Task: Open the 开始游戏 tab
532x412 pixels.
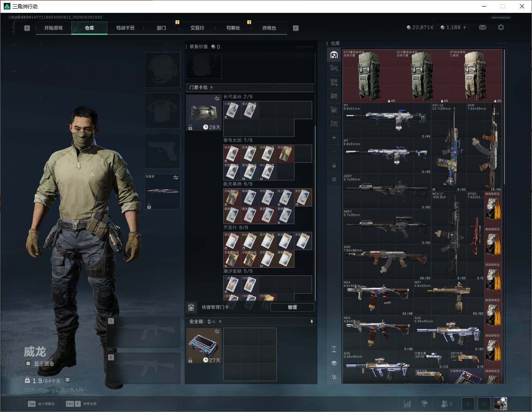Action: [54, 28]
